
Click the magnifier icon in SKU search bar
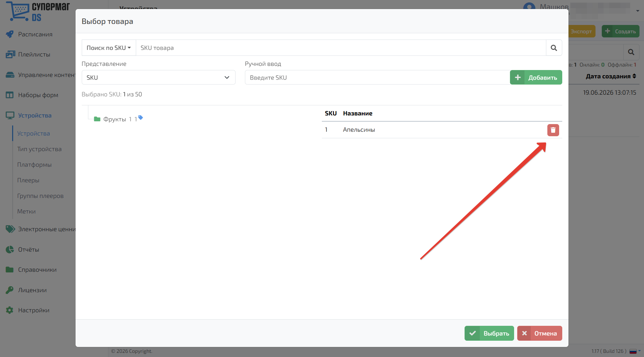[554, 48]
